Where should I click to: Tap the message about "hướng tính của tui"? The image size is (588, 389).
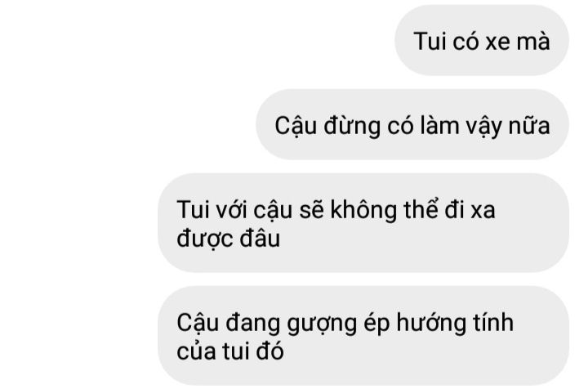click(x=363, y=335)
